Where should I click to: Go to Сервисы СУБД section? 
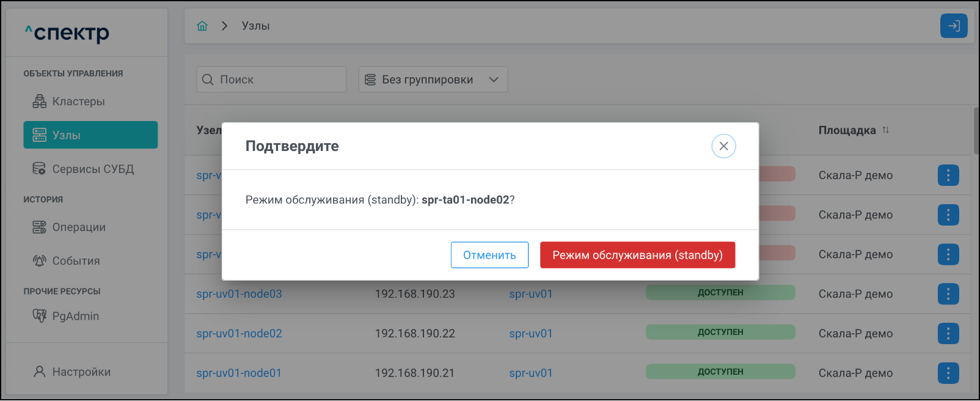coord(92,169)
